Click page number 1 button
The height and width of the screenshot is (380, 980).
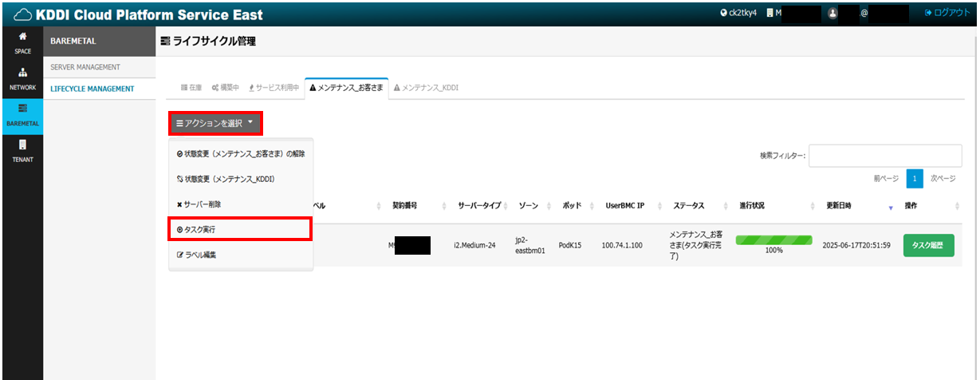pyautogui.click(x=915, y=179)
